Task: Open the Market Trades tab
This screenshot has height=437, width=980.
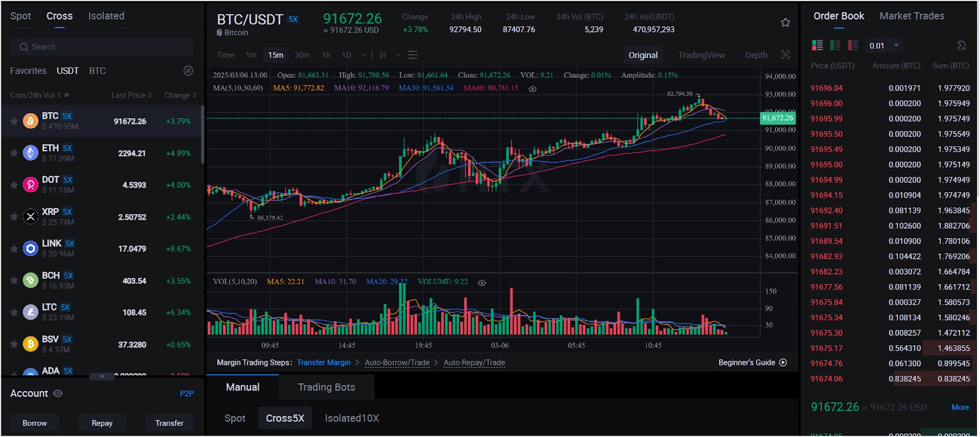Action: 911,16
